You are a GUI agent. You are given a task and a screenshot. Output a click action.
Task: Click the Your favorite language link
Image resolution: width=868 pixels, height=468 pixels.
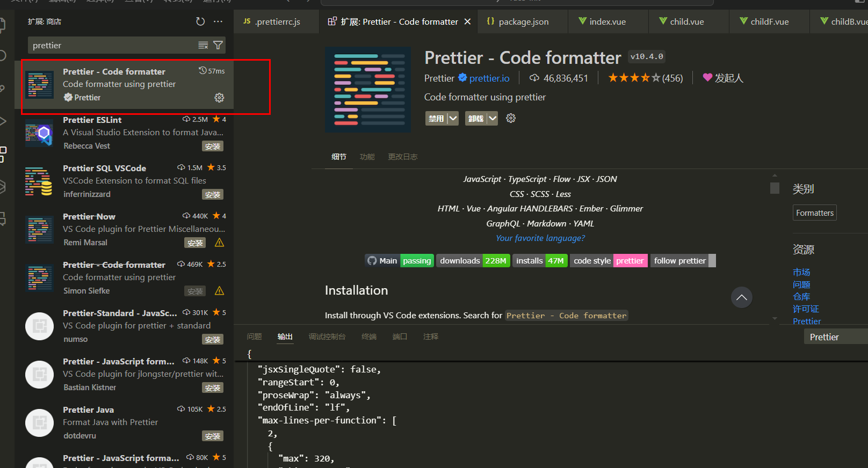click(x=540, y=238)
